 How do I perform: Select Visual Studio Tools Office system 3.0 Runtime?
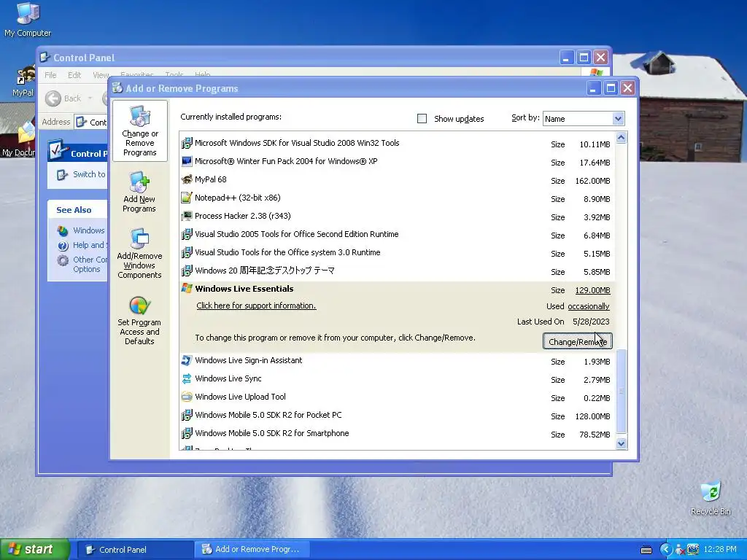point(287,252)
